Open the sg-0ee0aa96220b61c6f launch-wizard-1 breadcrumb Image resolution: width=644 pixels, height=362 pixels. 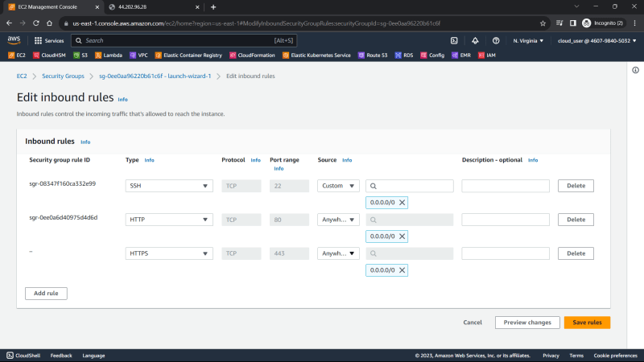click(155, 76)
